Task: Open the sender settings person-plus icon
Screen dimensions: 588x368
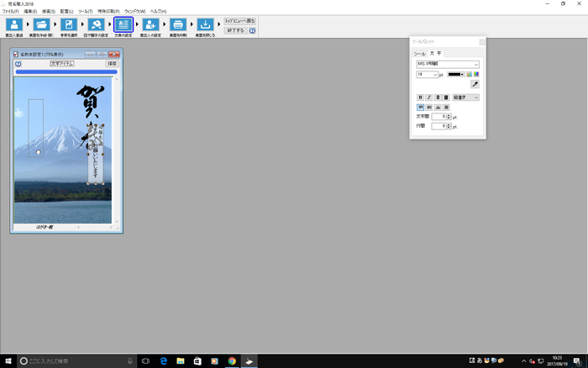Action: coord(150,25)
